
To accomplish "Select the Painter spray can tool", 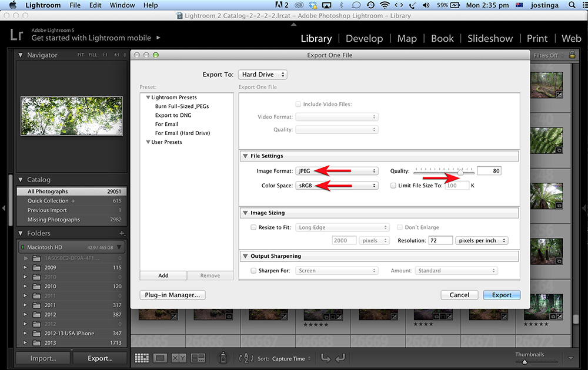I will tap(223, 358).
